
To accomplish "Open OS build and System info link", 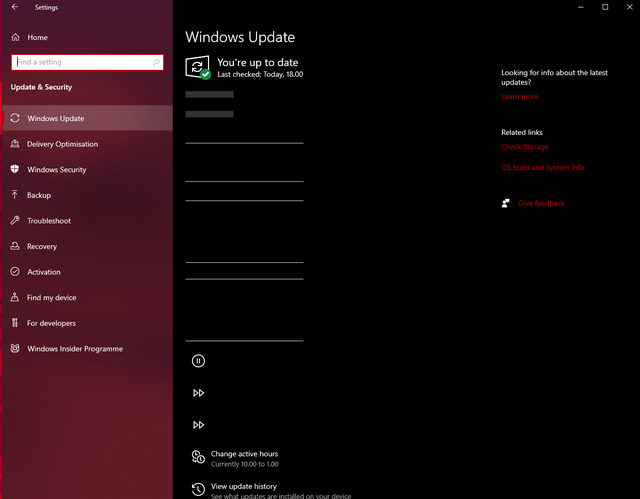I will 542,168.
